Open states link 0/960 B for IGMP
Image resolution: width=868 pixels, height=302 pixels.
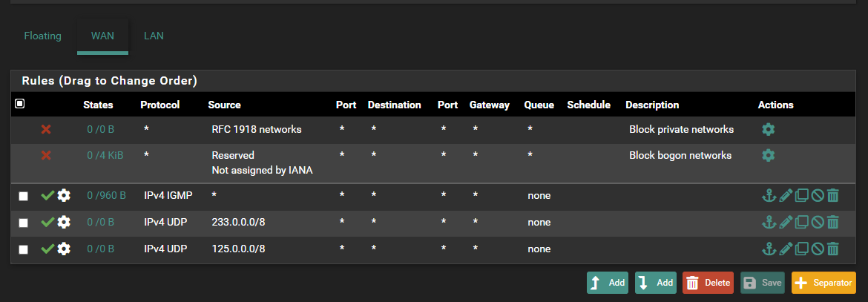pos(106,196)
